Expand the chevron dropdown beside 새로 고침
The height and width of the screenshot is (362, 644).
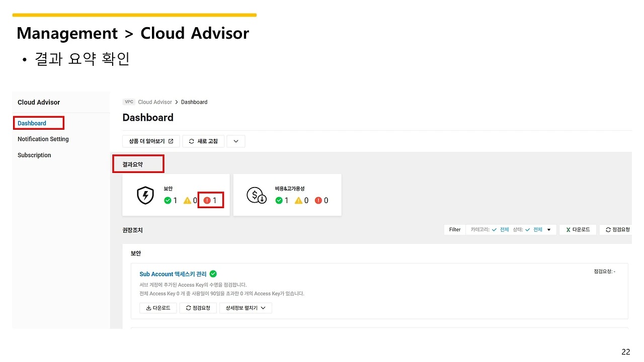coord(236,141)
